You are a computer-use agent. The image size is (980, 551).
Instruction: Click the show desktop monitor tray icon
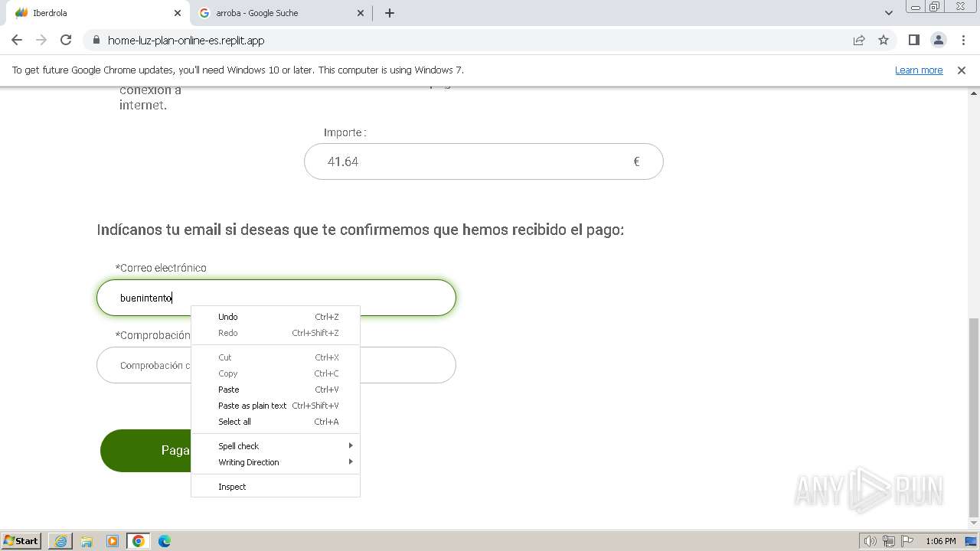tap(971, 541)
